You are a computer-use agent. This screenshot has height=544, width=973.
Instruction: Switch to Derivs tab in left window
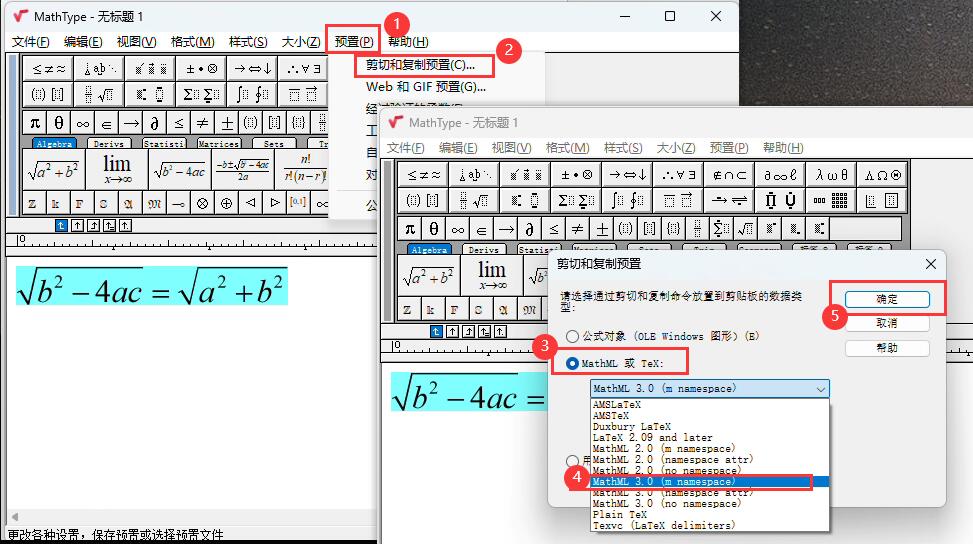pyautogui.click(x=109, y=143)
